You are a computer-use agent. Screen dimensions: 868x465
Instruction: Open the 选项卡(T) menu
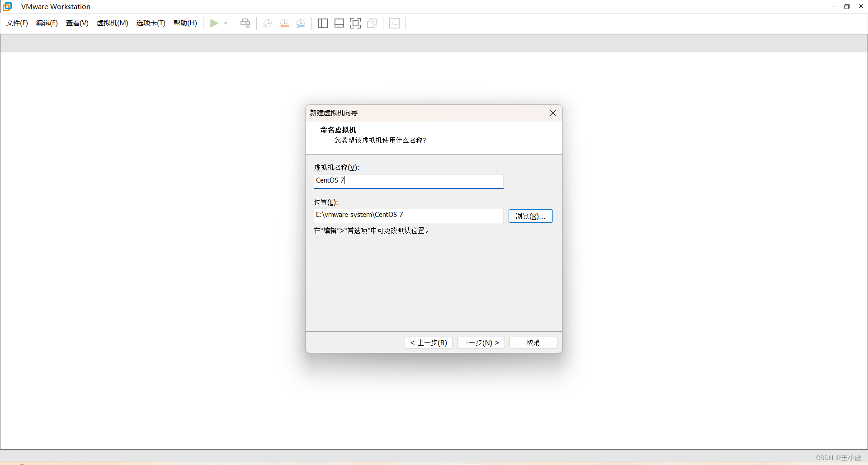point(151,23)
